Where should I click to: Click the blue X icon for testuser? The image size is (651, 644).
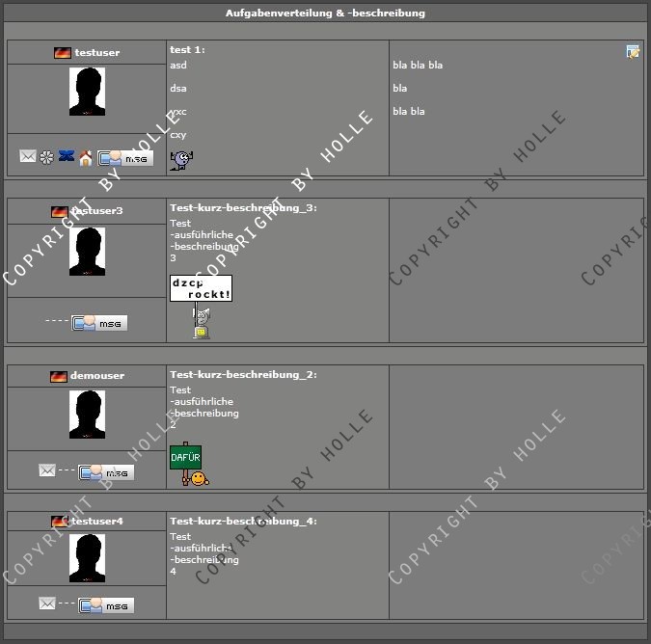(66, 157)
